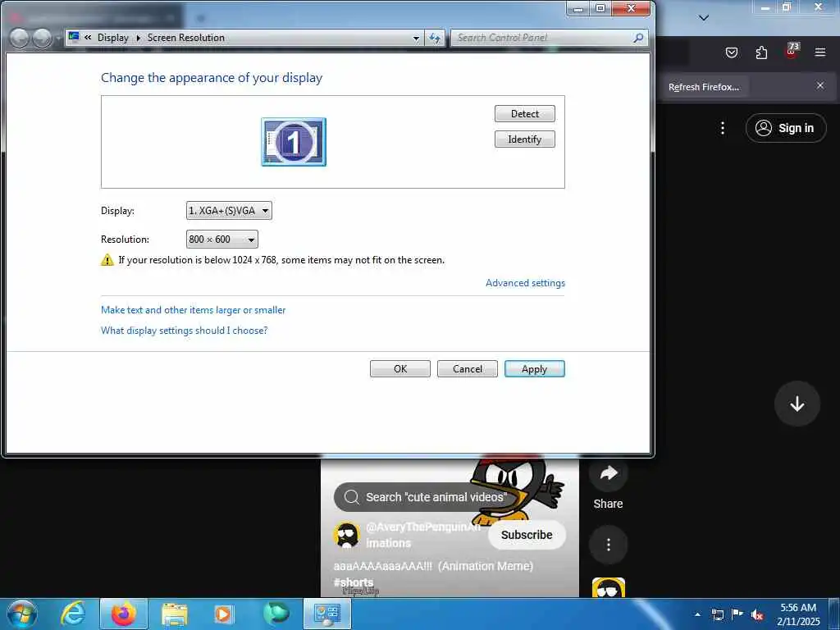Click the Identify button
This screenshot has height=630, width=840.
click(524, 139)
